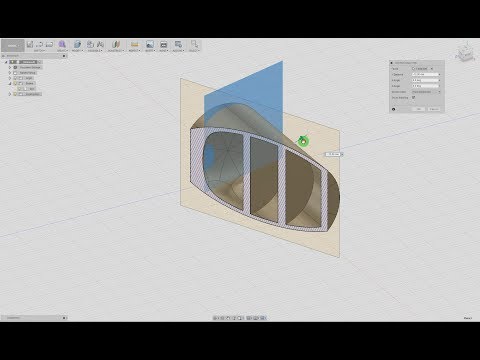Click the first Assemble icon
Viewport: 480px width, 360px height.
click(90, 44)
